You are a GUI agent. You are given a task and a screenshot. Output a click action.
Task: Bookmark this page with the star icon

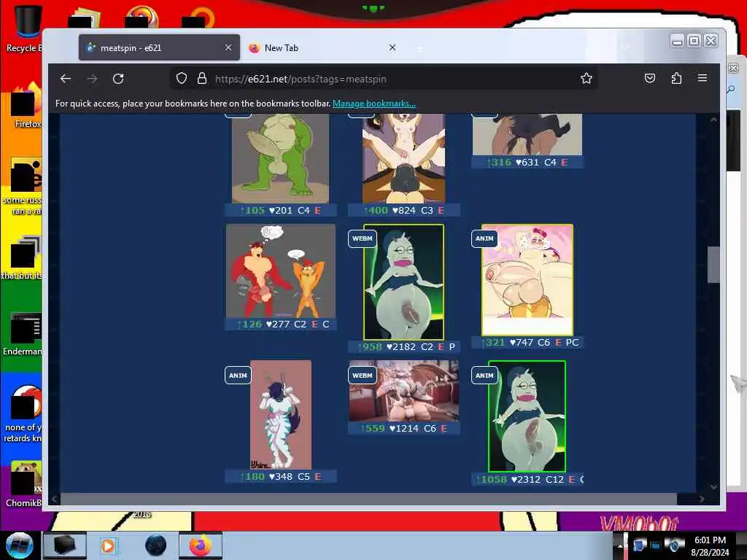(586, 78)
